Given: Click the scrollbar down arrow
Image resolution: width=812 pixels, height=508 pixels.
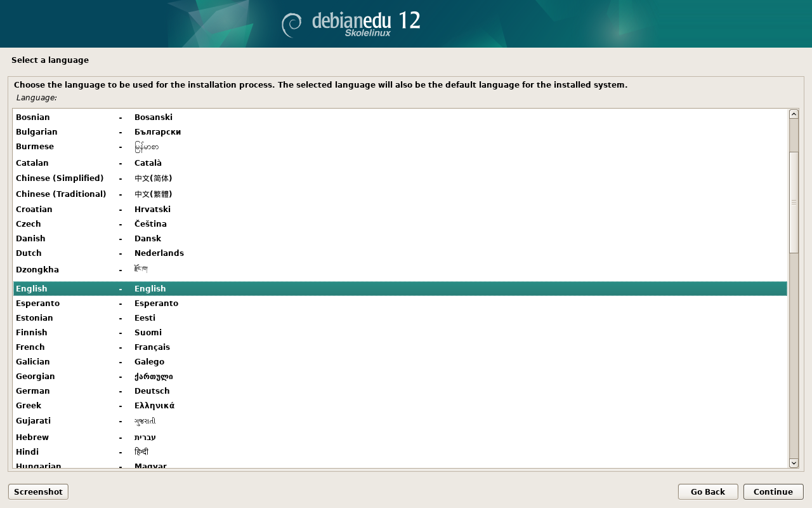Looking at the screenshot, I should pos(794,463).
